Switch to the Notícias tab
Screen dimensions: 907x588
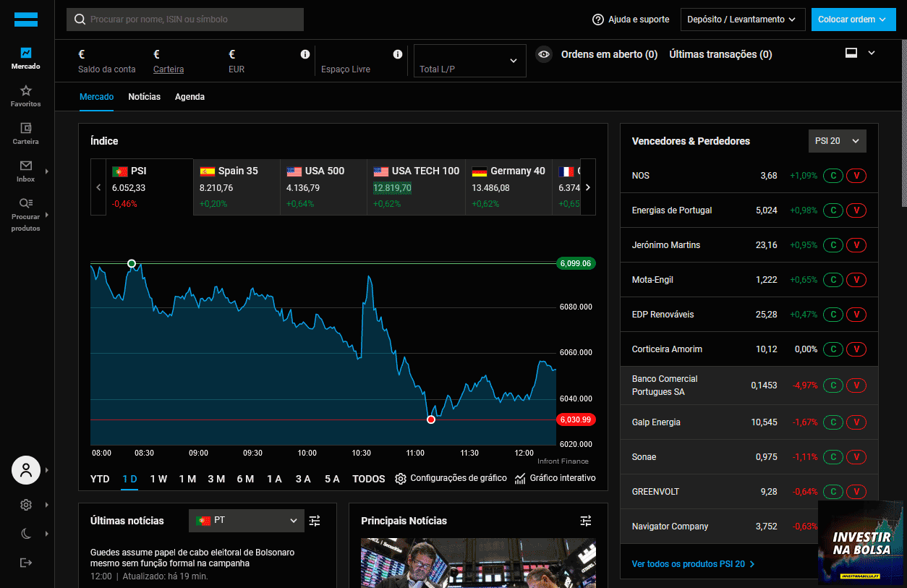(x=145, y=97)
